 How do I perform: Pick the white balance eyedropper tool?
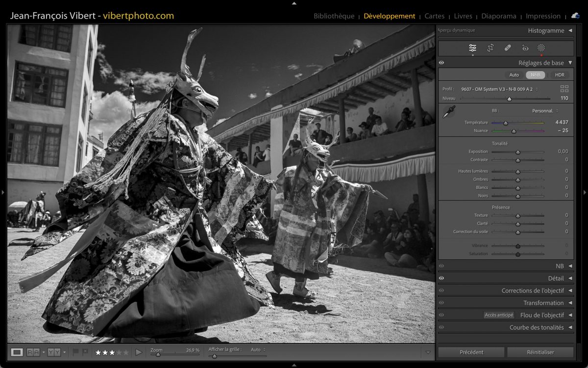tap(448, 112)
